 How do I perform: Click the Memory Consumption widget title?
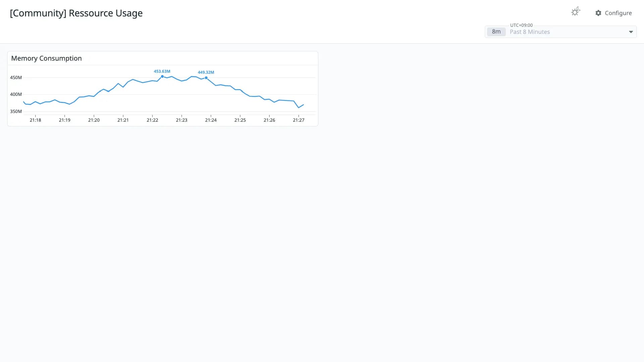(x=47, y=58)
